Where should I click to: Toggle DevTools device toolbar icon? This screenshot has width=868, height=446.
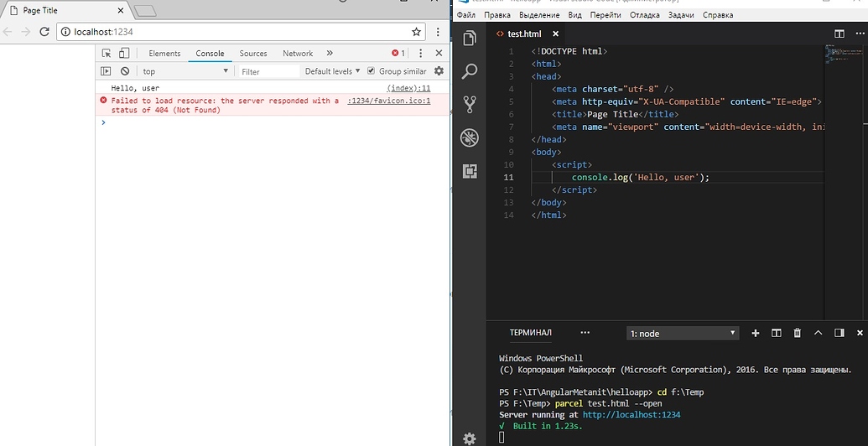pyautogui.click(x=124, y=53)
